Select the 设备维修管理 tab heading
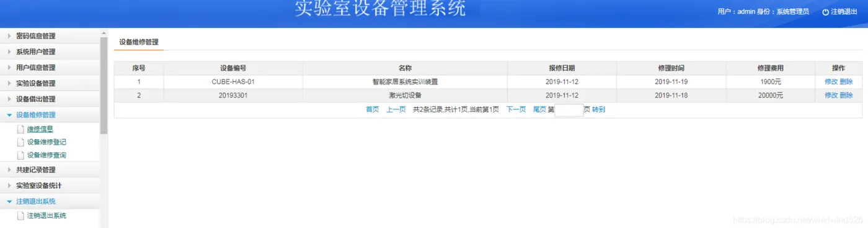 point(138,42)
